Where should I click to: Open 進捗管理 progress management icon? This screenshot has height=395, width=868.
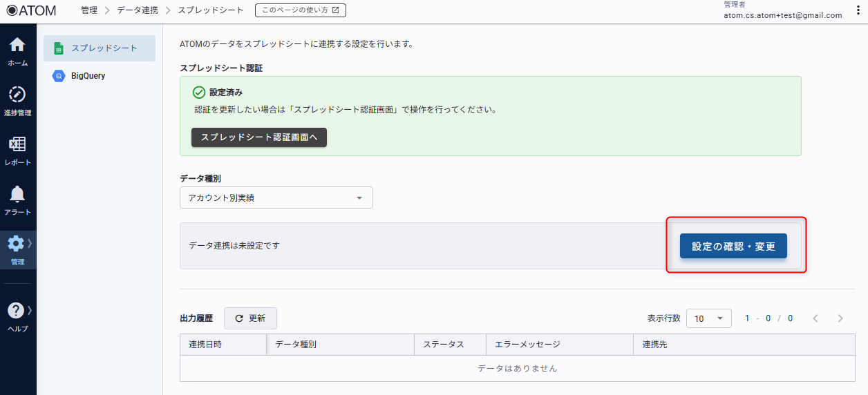point(17,95)
